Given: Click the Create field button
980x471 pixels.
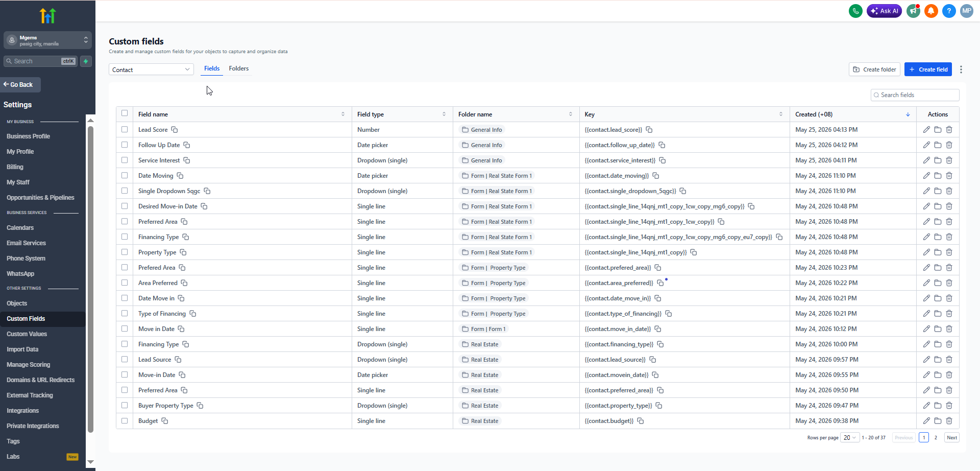Looking at the screenshot, I should tap(928, 69).
